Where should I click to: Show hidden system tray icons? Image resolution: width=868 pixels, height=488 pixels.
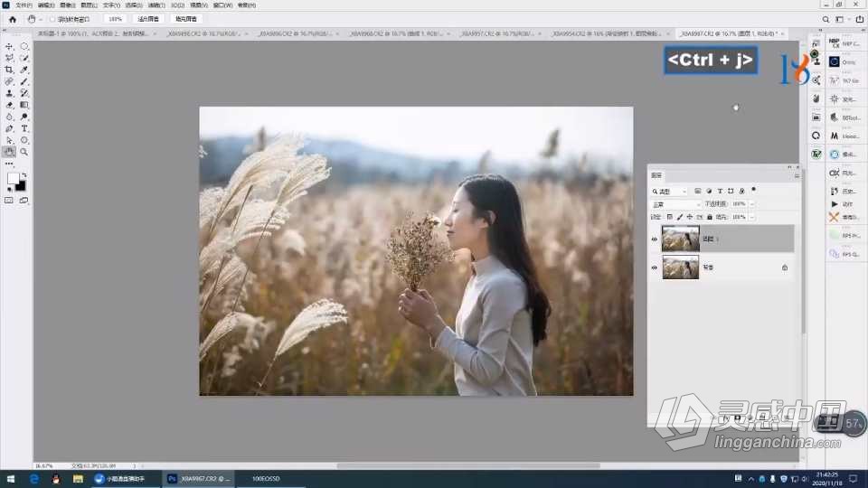click(751, 479)
